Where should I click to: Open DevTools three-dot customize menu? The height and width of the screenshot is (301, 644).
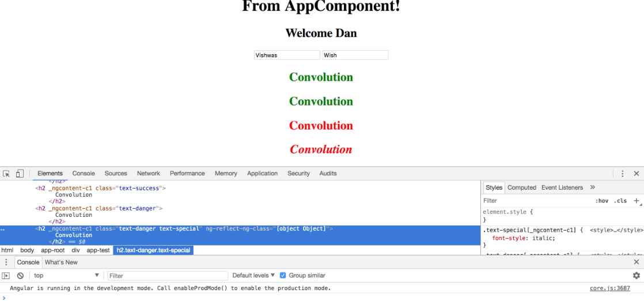click(x=623, y=174)
